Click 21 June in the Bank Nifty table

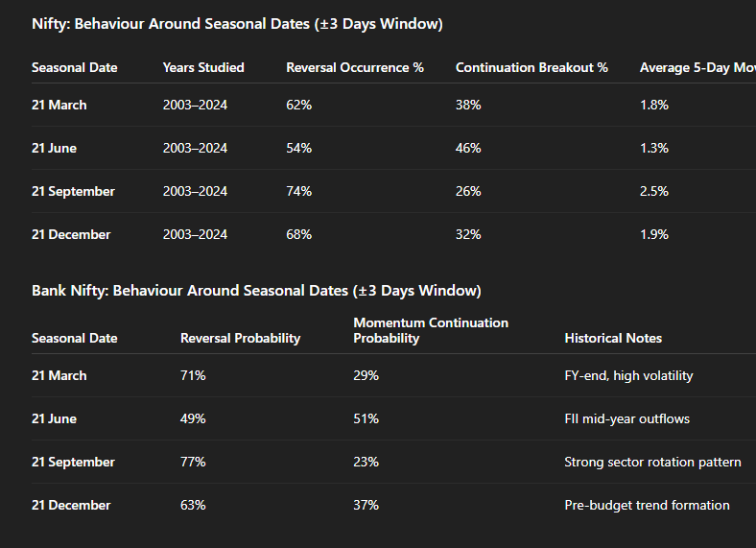(55, 418)
